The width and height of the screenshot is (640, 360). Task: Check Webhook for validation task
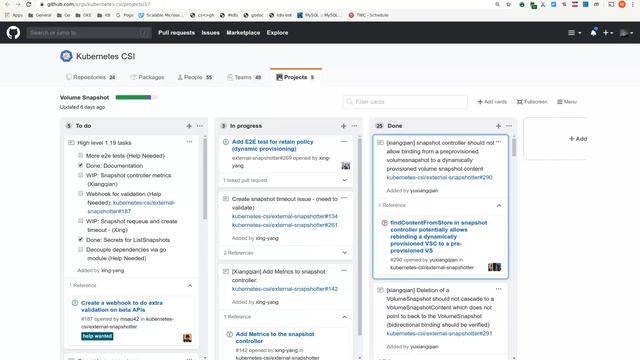click(x=80, y=194)
